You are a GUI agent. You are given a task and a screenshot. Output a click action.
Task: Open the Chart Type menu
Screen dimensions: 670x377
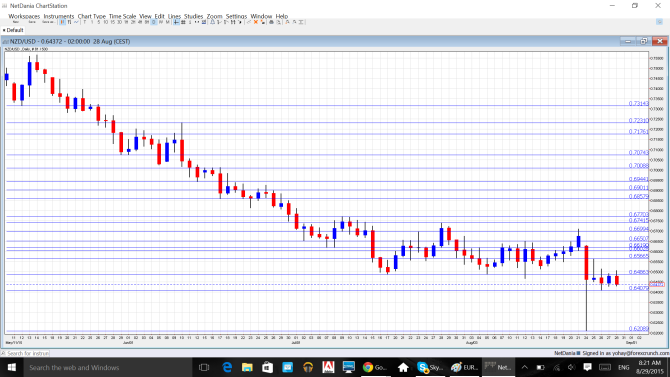(91, 16)
